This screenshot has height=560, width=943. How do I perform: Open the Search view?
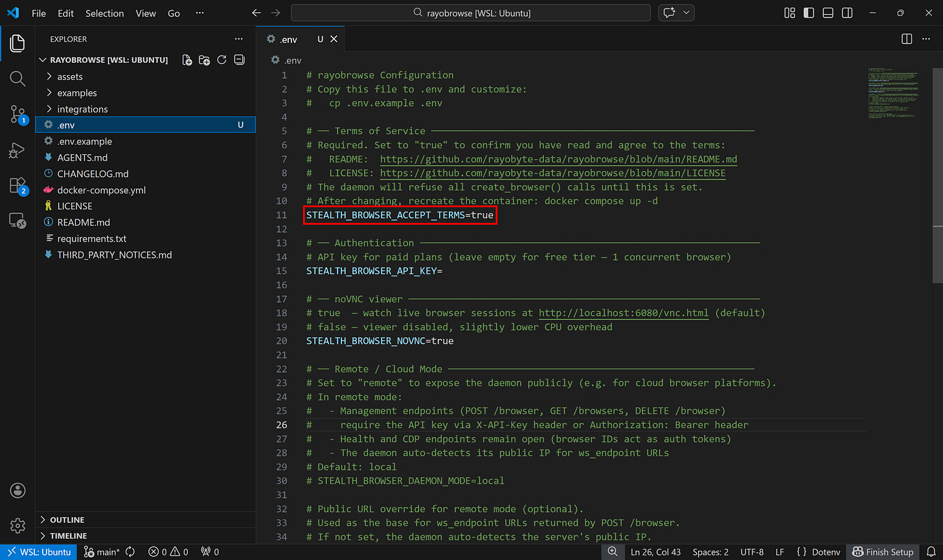[17, 78]
